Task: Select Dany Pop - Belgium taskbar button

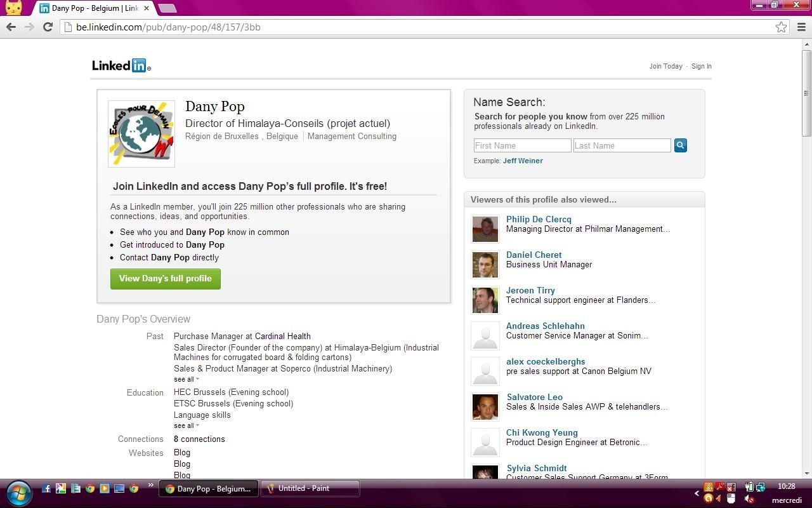Action: [x=208, y=488]
